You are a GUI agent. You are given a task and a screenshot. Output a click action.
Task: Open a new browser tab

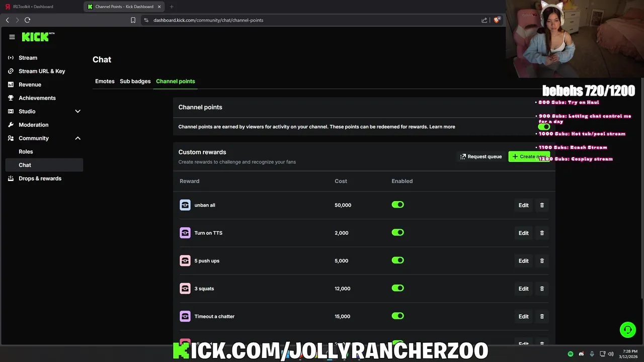172,7
